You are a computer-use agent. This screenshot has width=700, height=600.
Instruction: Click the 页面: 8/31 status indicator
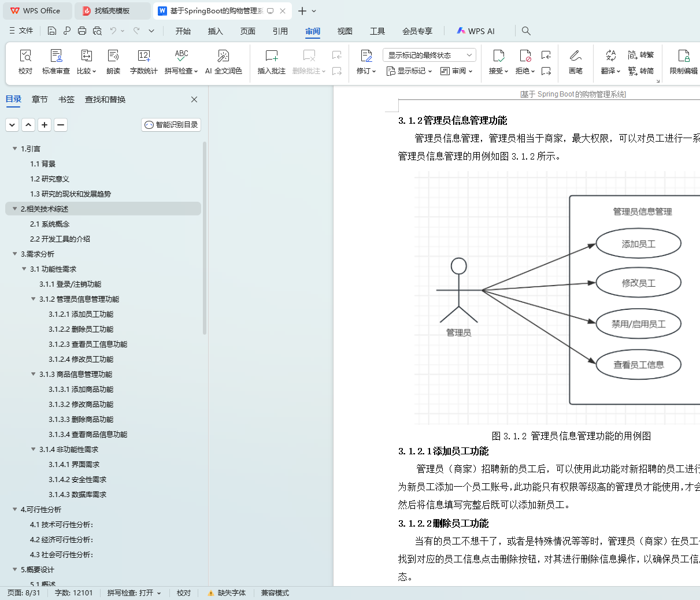click(x=24, y=593)
